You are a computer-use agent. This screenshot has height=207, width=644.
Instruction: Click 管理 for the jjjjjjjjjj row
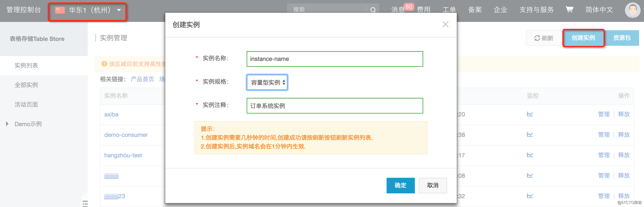604,176
